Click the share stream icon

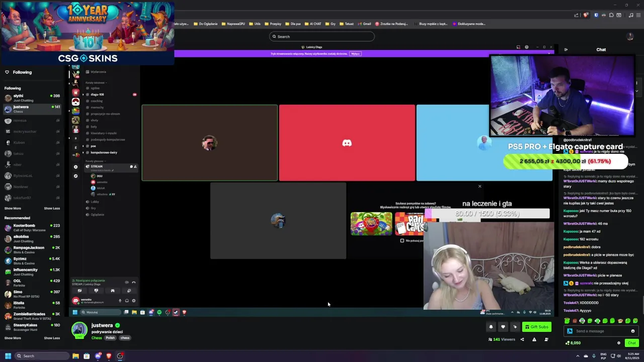(x=522, y=339)
